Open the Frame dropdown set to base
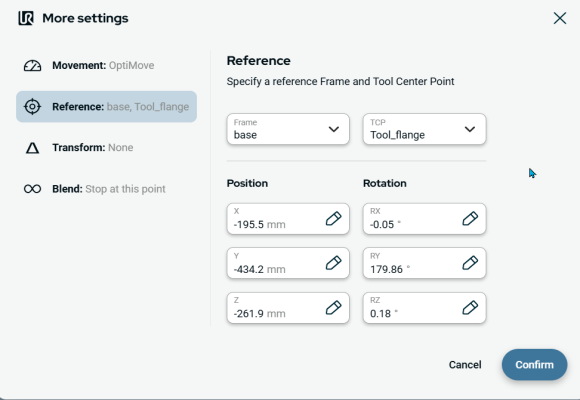Screen dimensions: 580x400 288,129
